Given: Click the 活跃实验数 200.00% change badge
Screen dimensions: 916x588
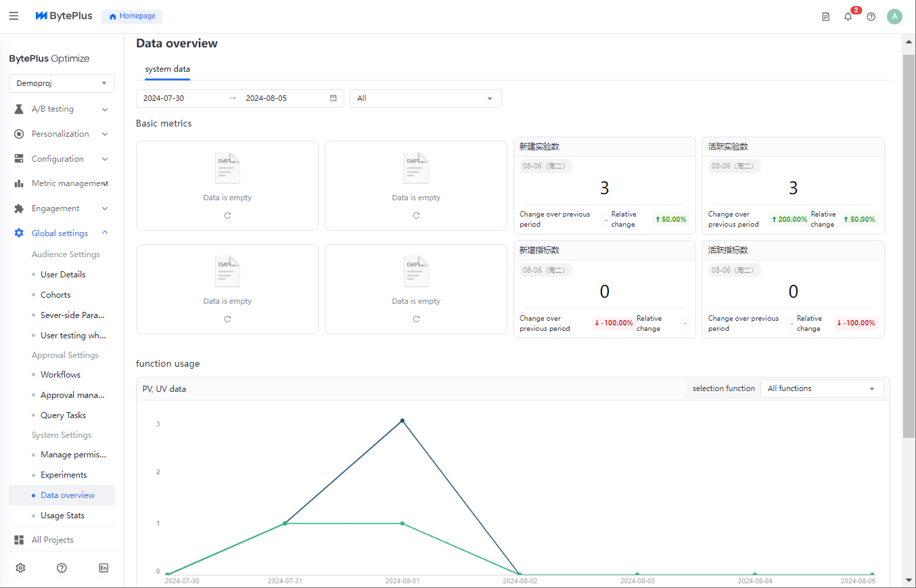Looking at the screenshot, I should pos(789,219).
